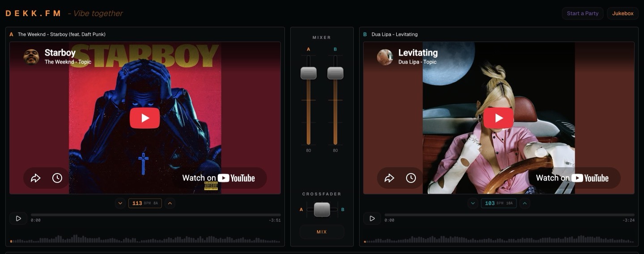644x254 pixels.
Task: Click The Weeknd - Topic channel name
Action: (68, 62)
